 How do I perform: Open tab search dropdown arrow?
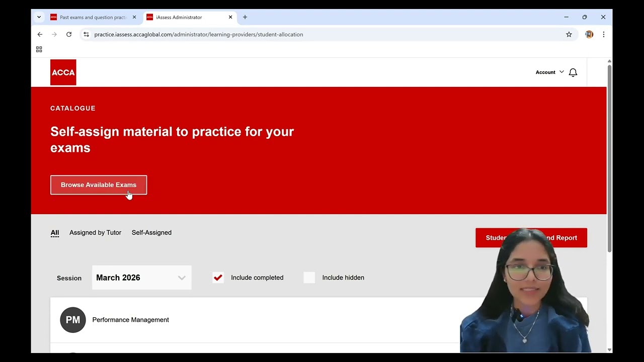(x=39, y=17)
